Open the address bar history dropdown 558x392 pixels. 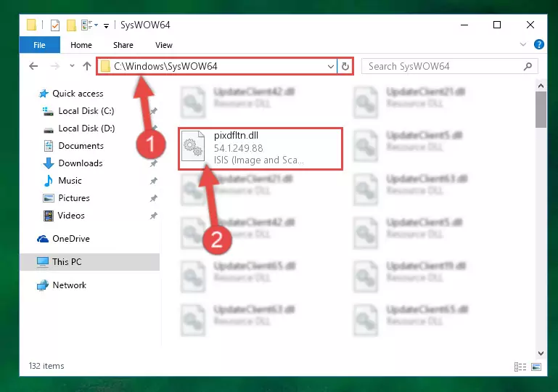click(x=331, y=67)
